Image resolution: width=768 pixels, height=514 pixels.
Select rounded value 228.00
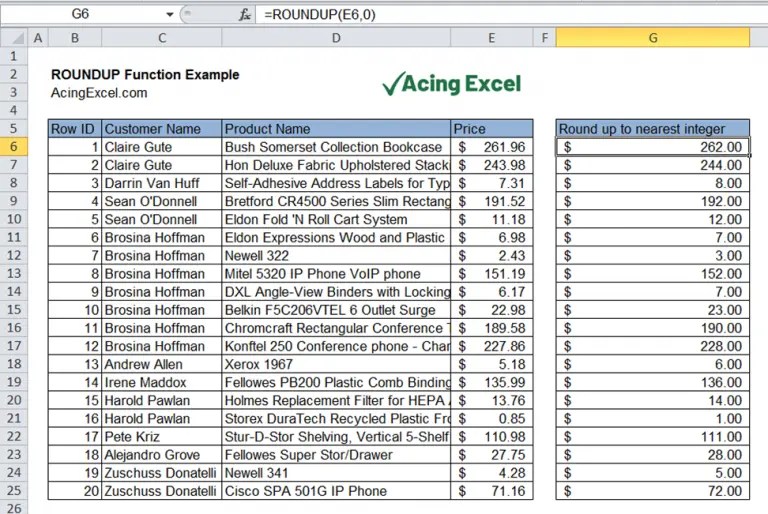[652, 346]
